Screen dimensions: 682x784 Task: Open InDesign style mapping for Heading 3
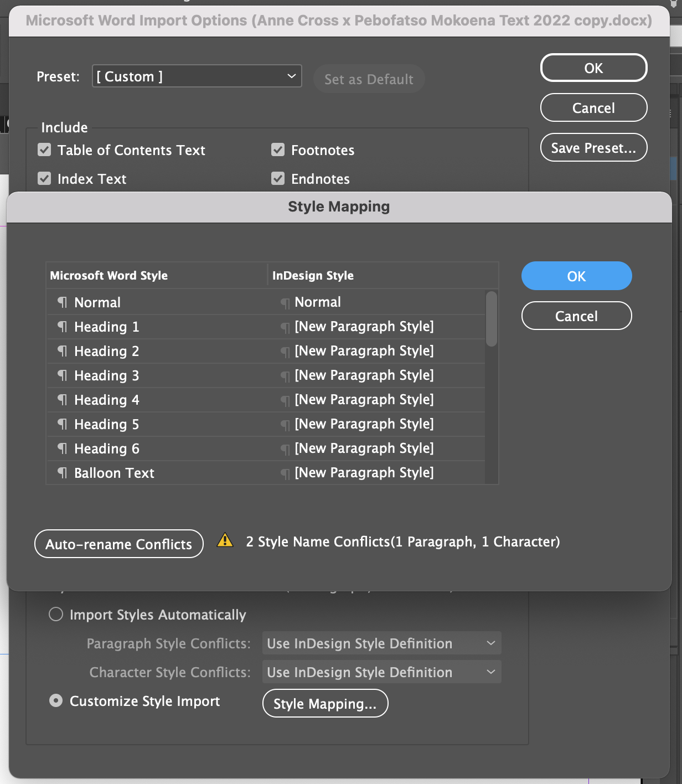364,375
